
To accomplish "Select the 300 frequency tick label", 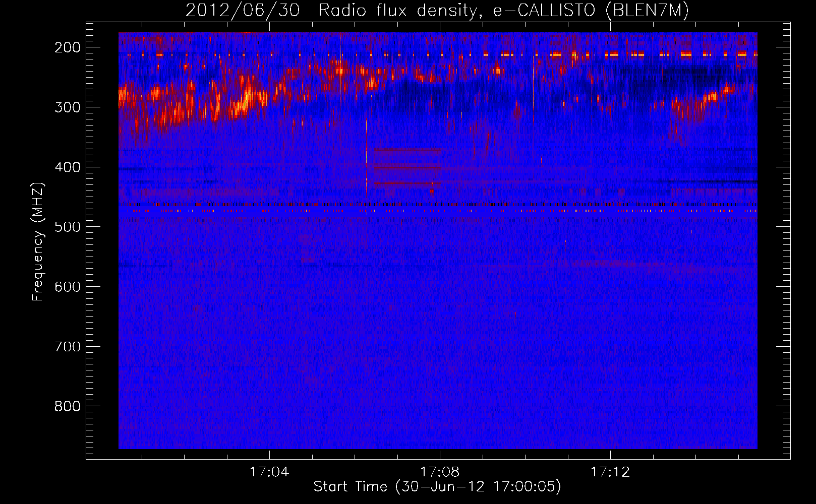I will click(x=67, y=107).
